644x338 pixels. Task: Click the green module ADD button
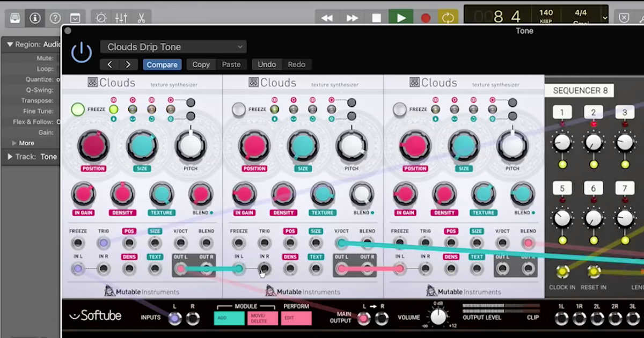tap(229, 319)
